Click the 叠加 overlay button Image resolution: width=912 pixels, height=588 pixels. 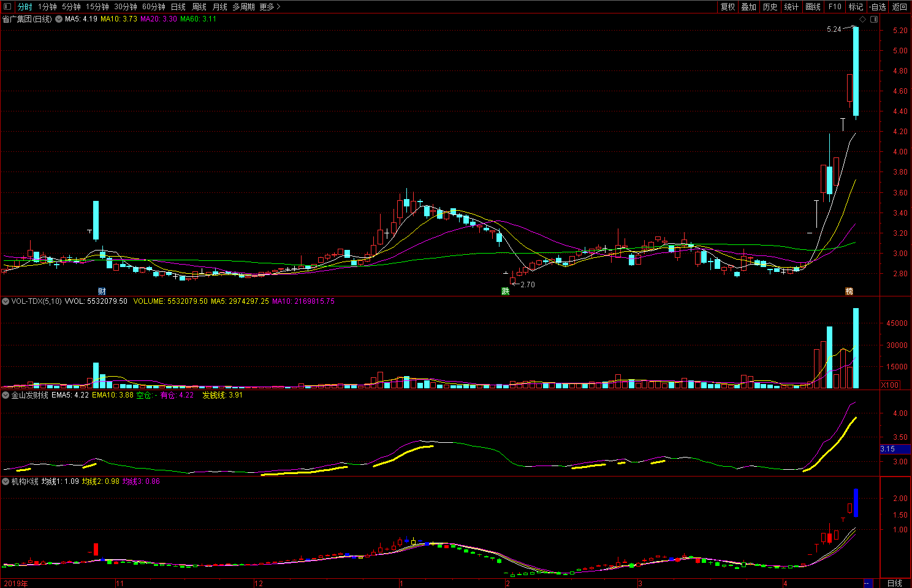(x=748, y=7)
